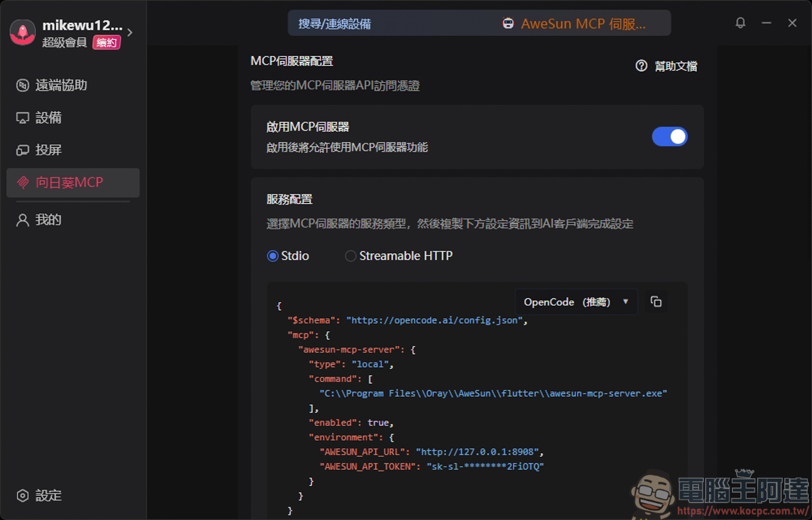Screen dimensions: 812x520
Task: Open 我的 in the sidebar
Action: coord(73,220)
